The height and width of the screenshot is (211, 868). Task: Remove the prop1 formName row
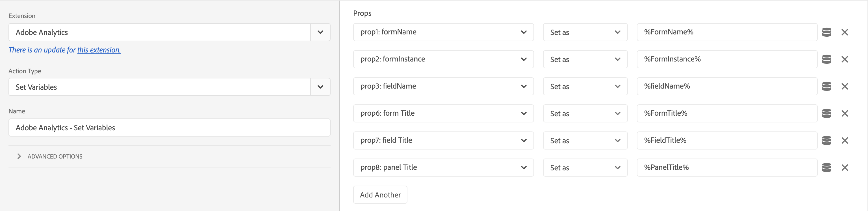tap(845, 32)
